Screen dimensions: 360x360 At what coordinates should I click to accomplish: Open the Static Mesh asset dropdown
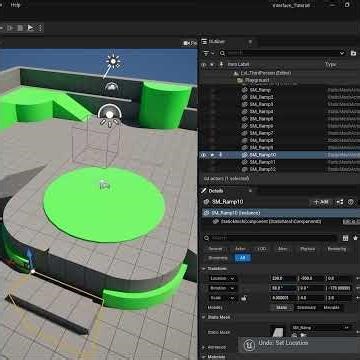pos(321,328)
